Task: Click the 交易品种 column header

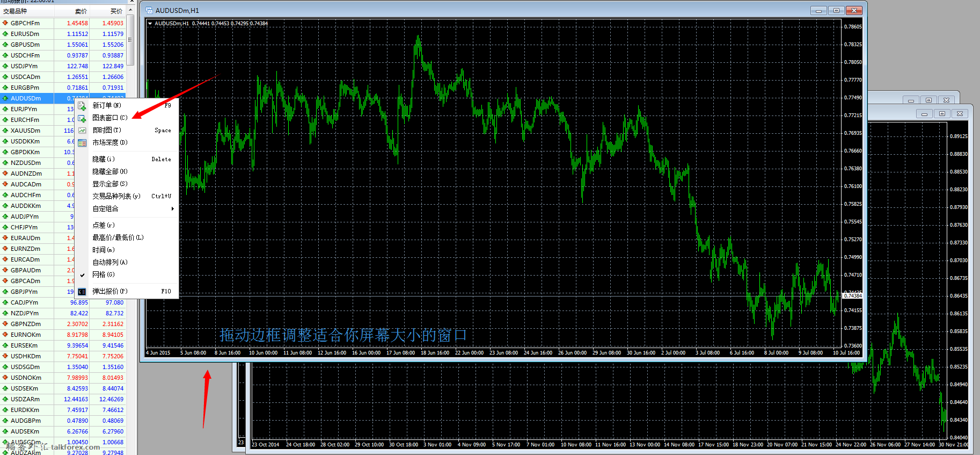Action: pyautogui.click(x=27, y=11)
